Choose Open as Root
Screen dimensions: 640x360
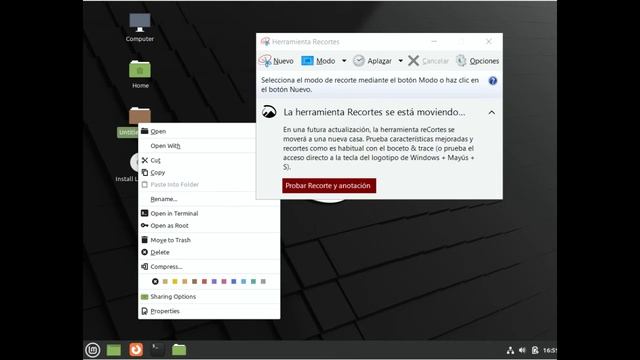(x=209, y=226)
